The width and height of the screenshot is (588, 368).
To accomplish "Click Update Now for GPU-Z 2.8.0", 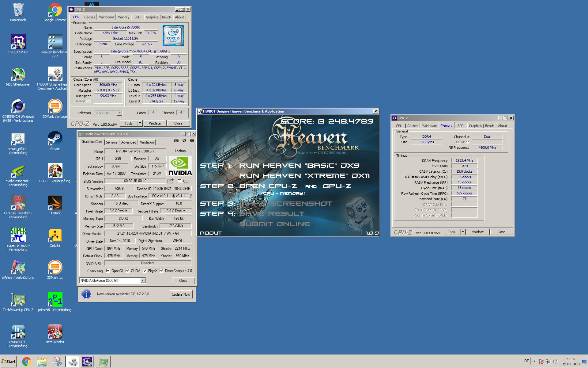I will click(x=181, y=294).
